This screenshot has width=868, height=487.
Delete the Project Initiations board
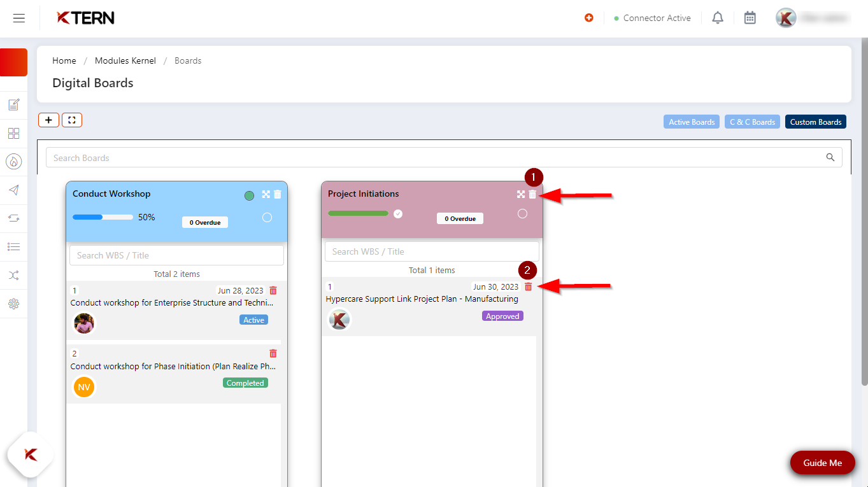click(532, 194)
